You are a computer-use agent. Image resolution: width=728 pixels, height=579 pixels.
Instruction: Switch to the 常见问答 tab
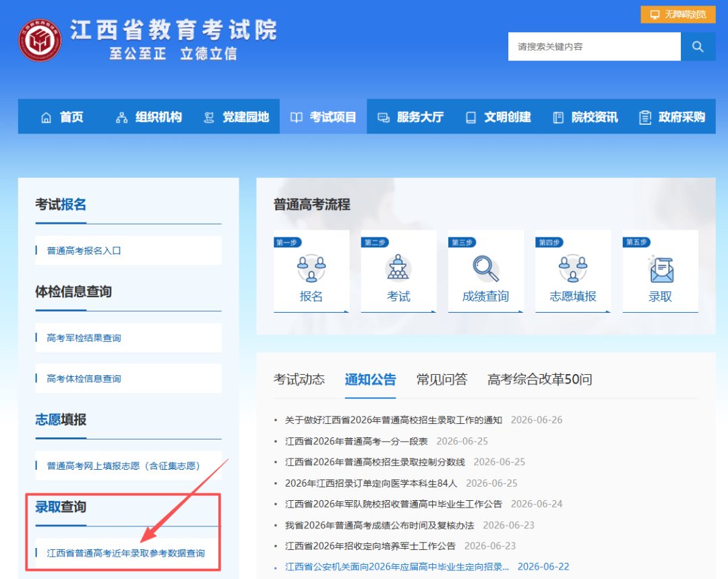coord(442,379)
